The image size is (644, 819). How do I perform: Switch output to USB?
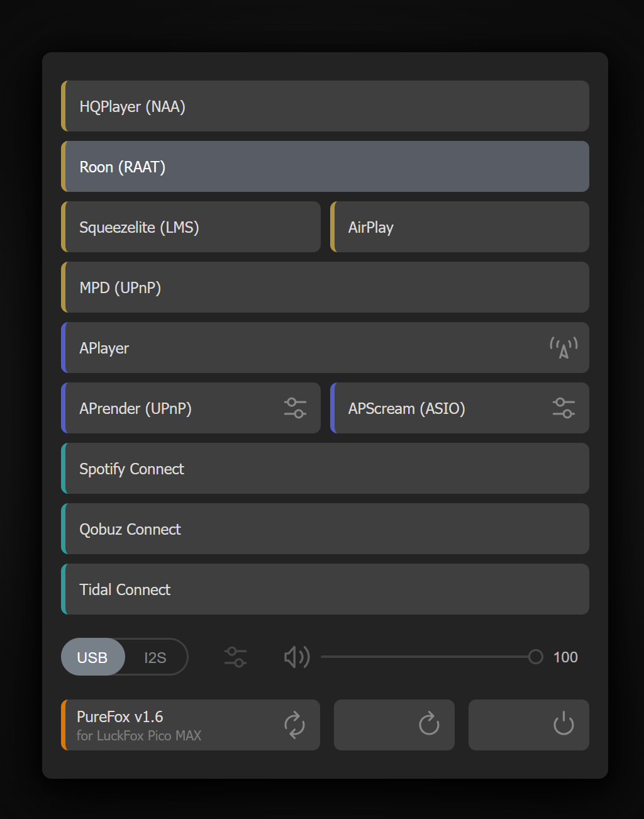tap(92, 657)
